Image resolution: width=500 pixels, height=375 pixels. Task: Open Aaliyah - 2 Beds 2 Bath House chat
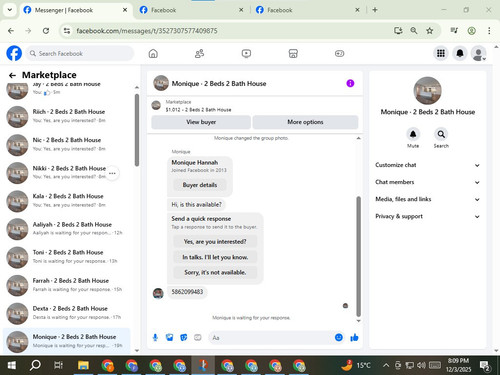coord(67,229)
